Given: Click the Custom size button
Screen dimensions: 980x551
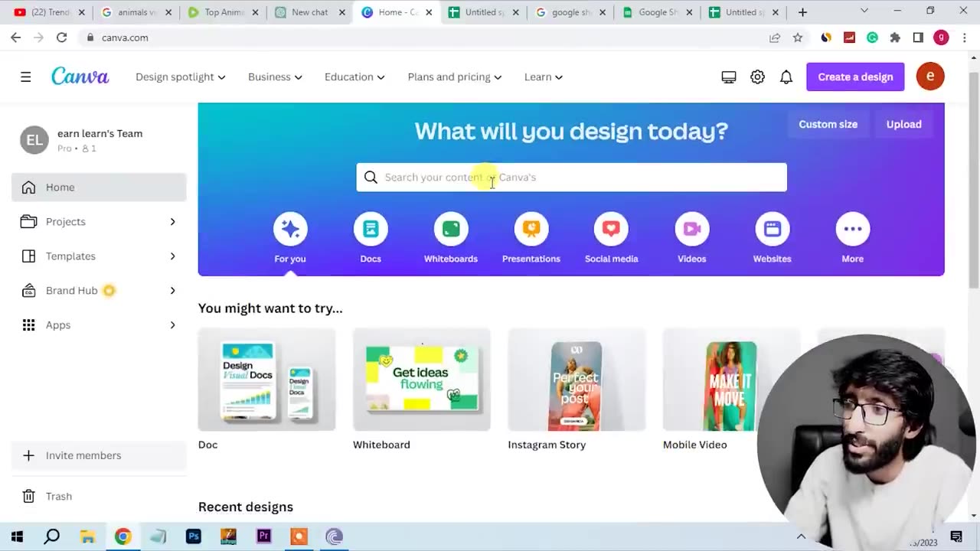Looking at the screenshot, I should pos(828,124).
